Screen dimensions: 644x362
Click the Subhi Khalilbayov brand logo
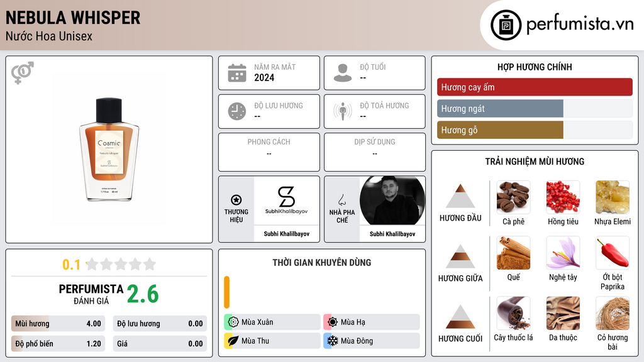point(286,200)
